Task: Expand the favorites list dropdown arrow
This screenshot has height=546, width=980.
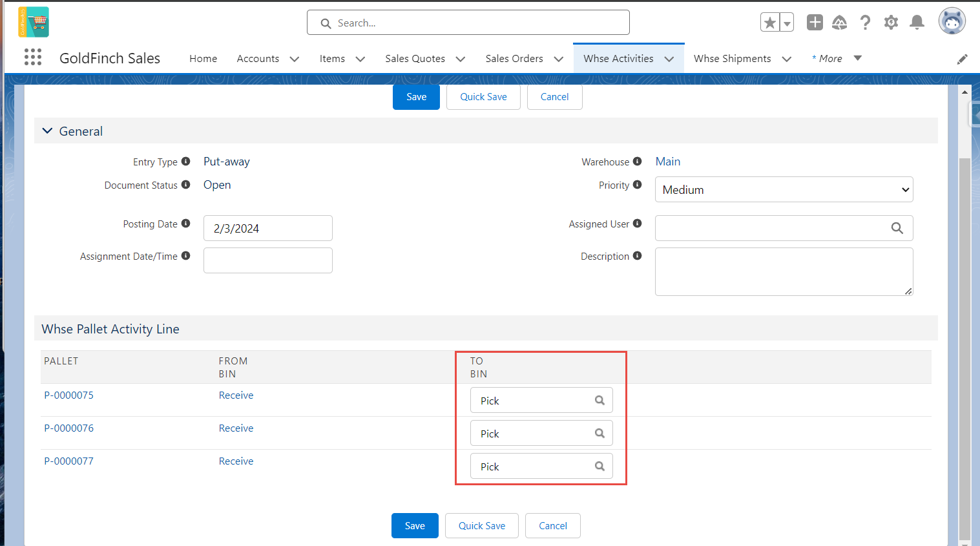Action: (x=787, y=23)
